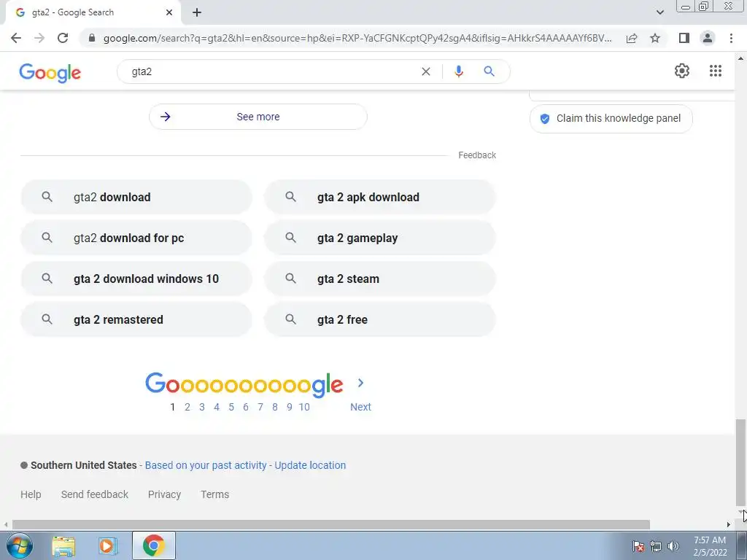
Task: Open results page 9
Action: tap(289, 407)
